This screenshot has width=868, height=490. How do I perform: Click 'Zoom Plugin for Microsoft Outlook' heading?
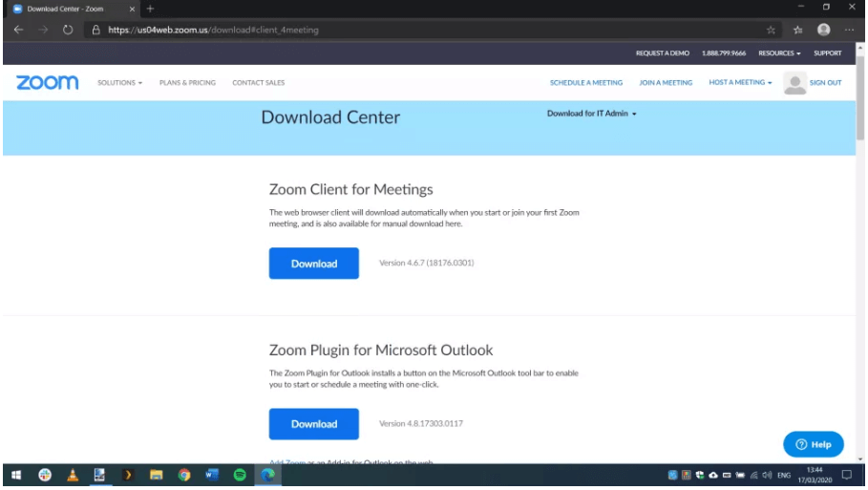tap(381, 350)
